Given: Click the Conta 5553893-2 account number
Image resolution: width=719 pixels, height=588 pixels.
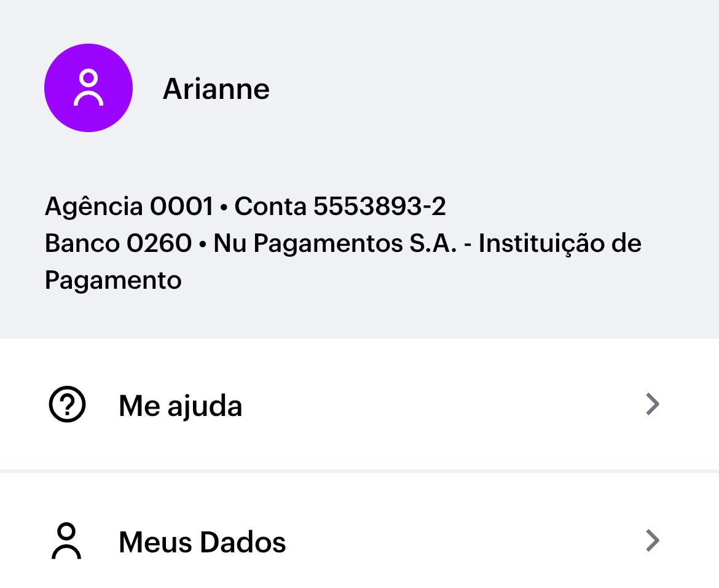Looking at the screenshot, I should 340,206.
